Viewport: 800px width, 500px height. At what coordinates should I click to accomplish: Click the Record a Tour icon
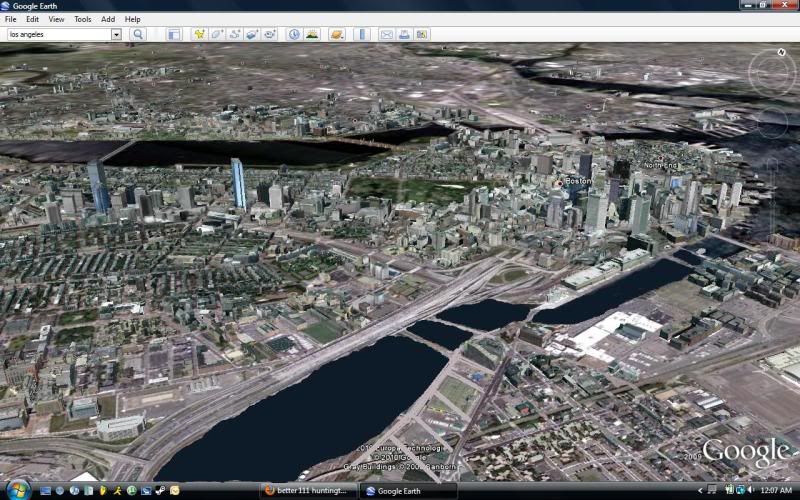pyautogui.click(x=270, y=34)
